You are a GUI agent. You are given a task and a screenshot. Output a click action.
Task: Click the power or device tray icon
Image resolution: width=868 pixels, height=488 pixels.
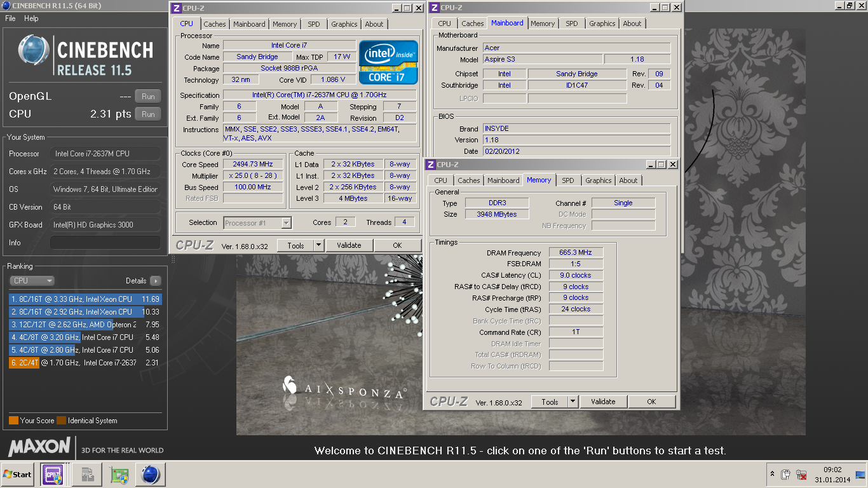tap(786, 475)
